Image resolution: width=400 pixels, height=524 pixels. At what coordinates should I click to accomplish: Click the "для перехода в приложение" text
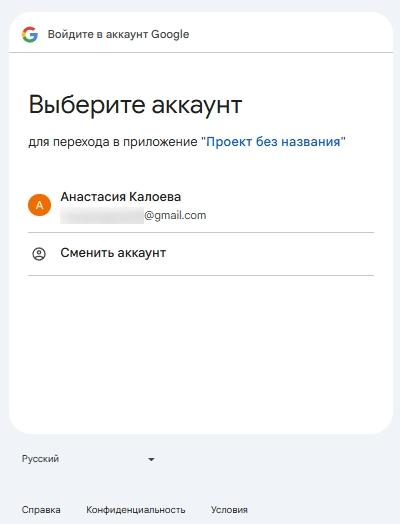[113, 142]
